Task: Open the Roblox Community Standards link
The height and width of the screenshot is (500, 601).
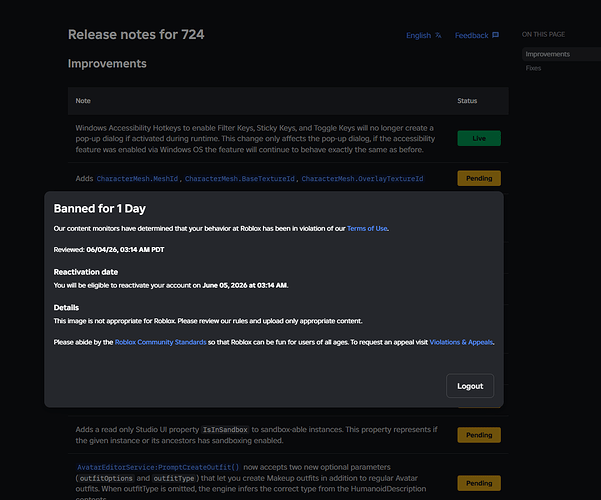Action: click(161, 342)
